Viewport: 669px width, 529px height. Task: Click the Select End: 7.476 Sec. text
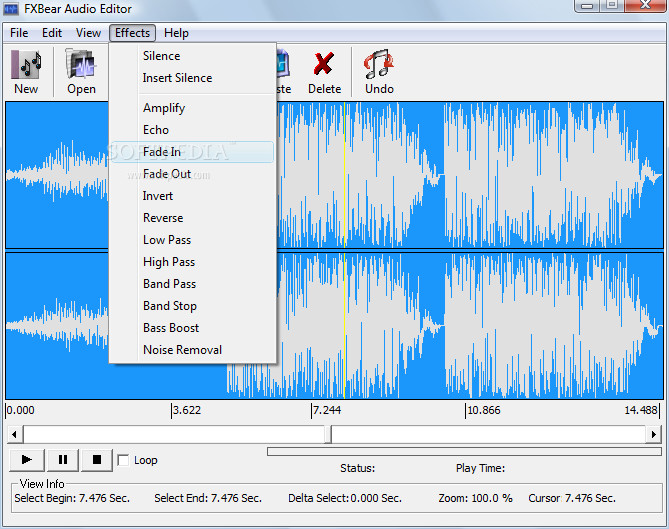(x=208, y=498)
